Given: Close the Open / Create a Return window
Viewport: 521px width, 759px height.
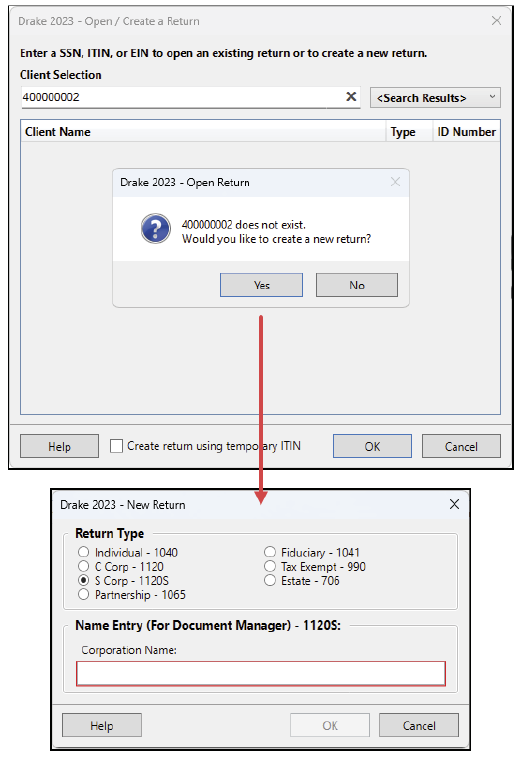Looking at the screenshot, I should pos(496,20).
